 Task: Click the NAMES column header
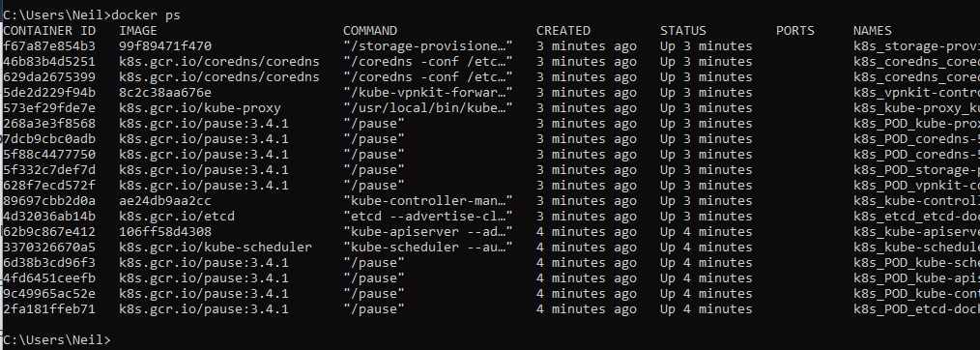point(873,31)
